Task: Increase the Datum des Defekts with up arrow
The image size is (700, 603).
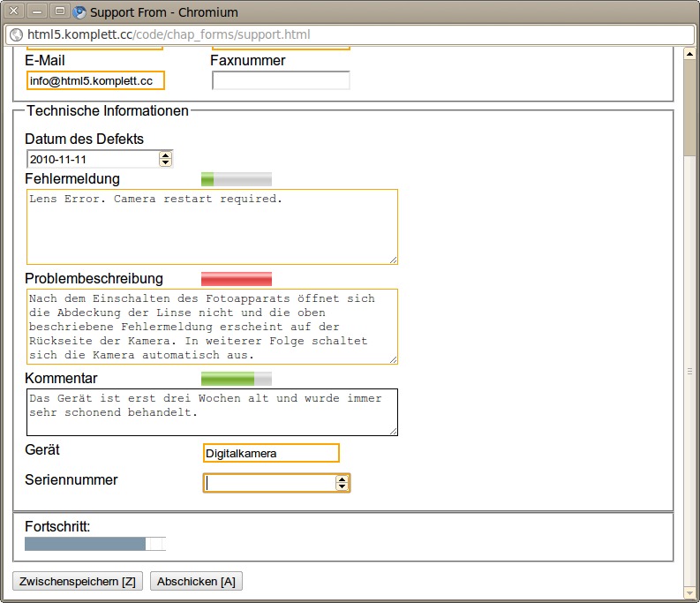Action: click(165, 155)
